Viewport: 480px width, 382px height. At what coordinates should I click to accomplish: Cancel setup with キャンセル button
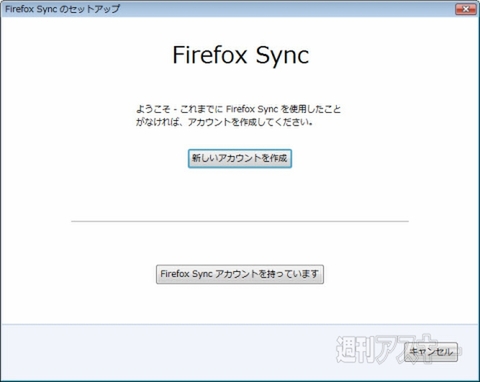coord(431,352)
